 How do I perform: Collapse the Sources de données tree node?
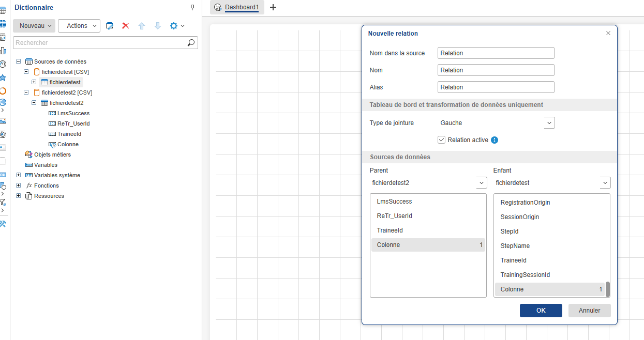click(19, 61)
